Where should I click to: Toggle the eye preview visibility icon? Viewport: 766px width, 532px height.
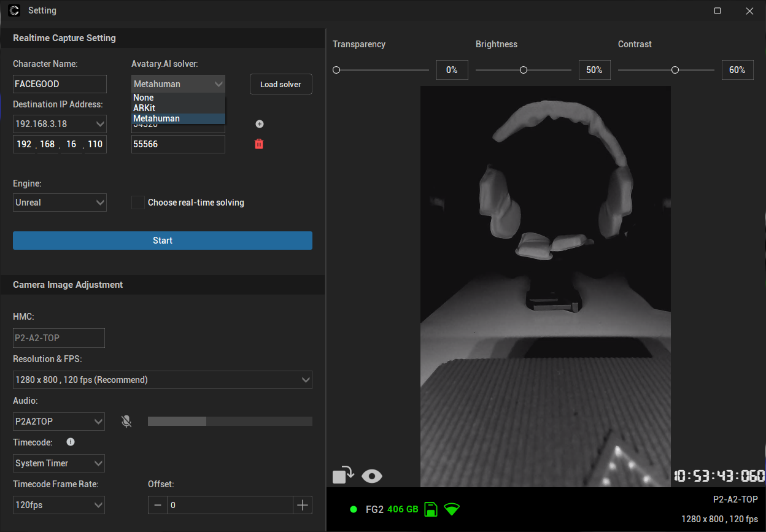coord(372,476)
